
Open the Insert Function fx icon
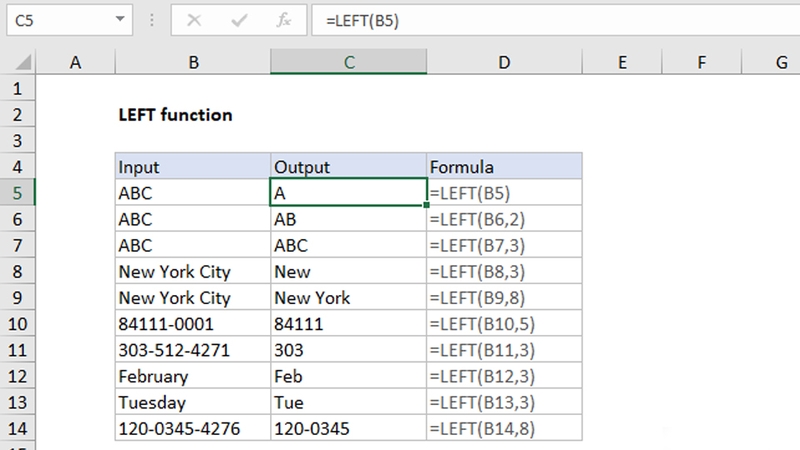tap(284, 20)
